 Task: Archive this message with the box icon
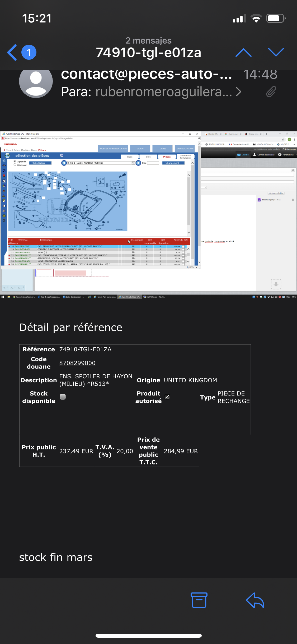(x=199, y=600)
